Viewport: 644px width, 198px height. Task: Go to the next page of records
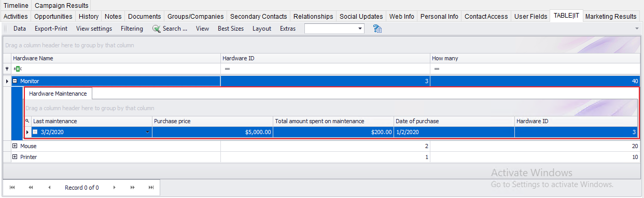[x=133, y=188]
